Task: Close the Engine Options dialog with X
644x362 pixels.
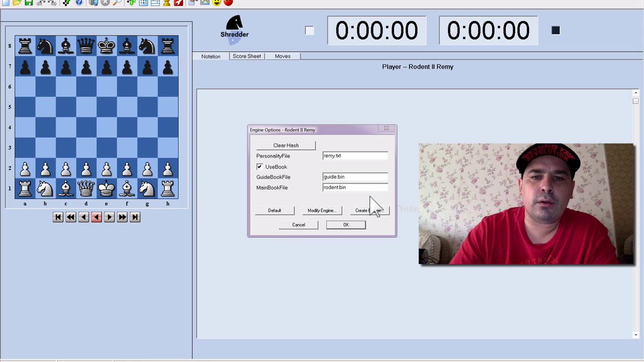Action: pyautogui.click(x=386, y=128)
